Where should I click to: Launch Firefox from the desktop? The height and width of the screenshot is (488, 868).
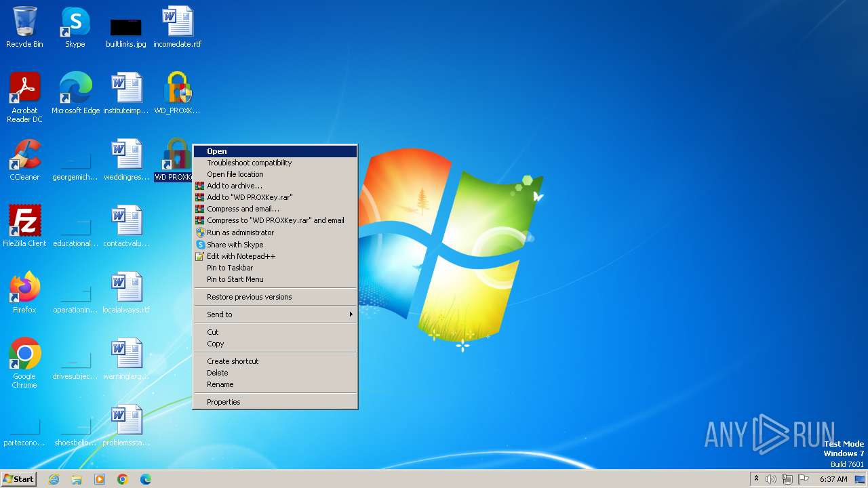point(24,293)
